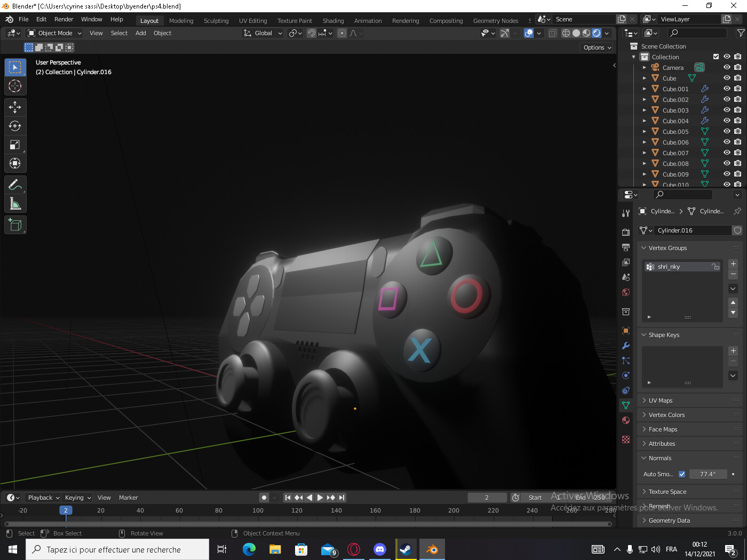Viewport: 747px width, 560px height.
Task: Select the Measure tool
Action: click(15, 203)
